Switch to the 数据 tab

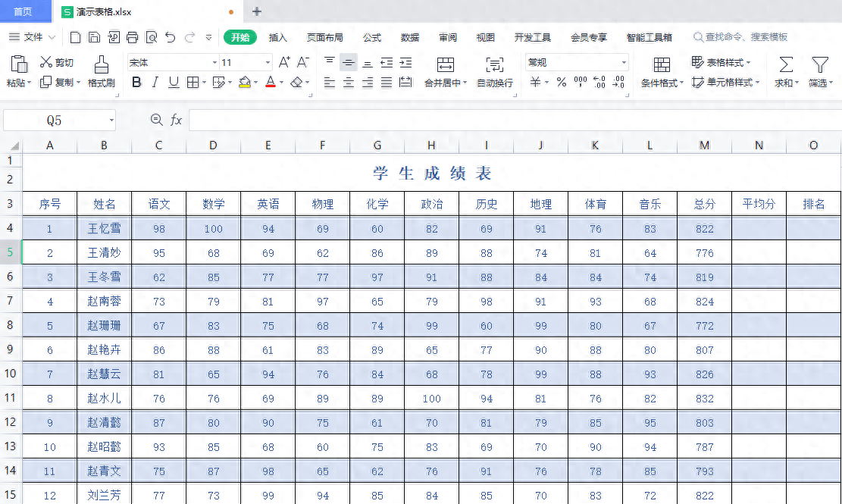(410, 37)
